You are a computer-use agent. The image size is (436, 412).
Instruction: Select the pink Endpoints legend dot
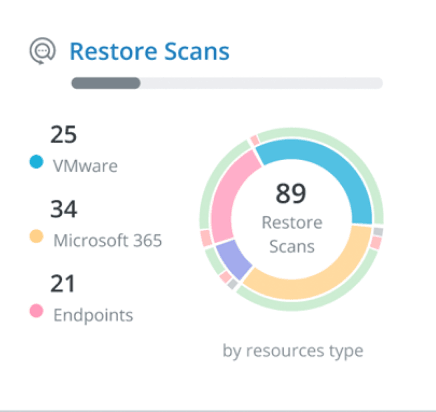point(36,311)
